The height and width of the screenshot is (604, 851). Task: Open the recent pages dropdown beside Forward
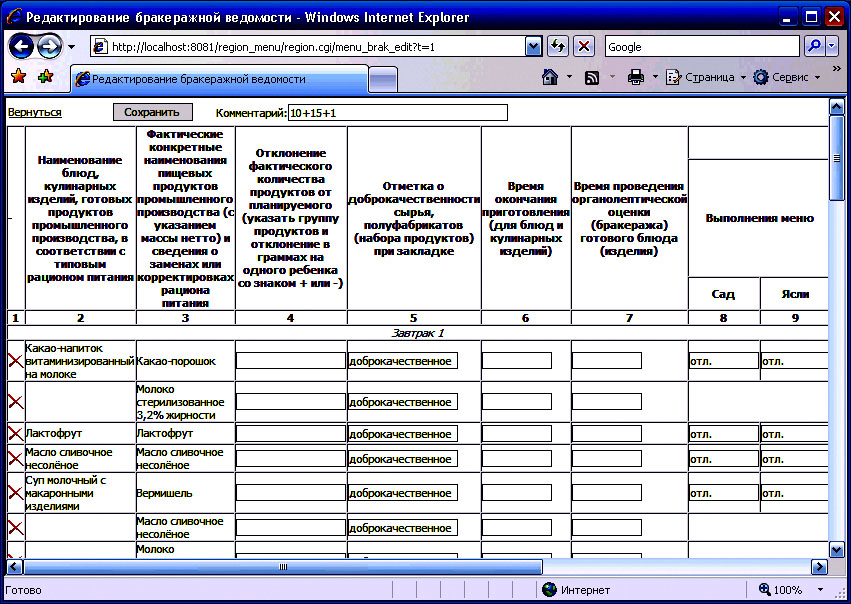pos(72,47)
